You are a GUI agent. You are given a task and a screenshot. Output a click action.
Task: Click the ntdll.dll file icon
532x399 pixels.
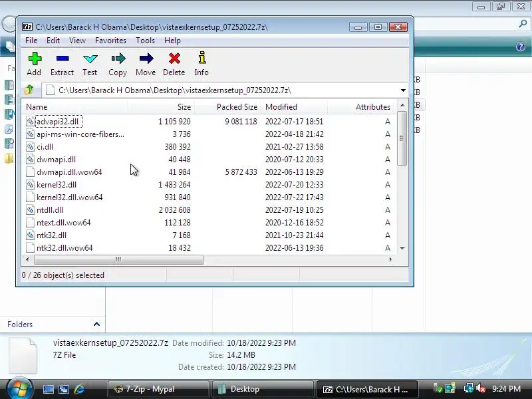click(30, 210)
